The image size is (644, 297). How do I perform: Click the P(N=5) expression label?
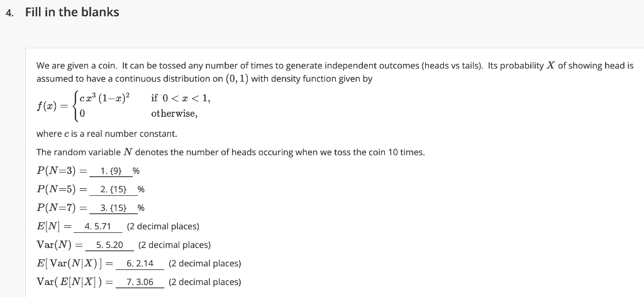(x=57, y=190)
